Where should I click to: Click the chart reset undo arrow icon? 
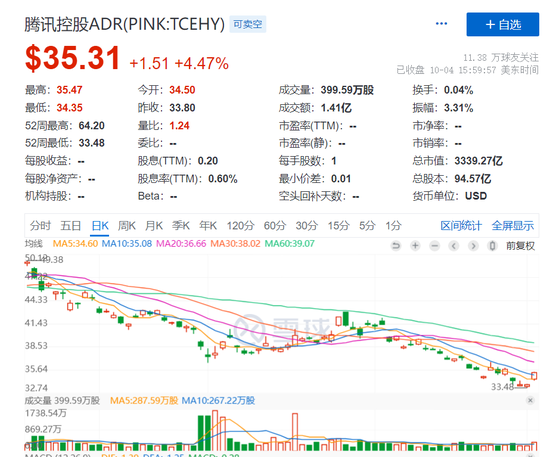tap(396, 246)
